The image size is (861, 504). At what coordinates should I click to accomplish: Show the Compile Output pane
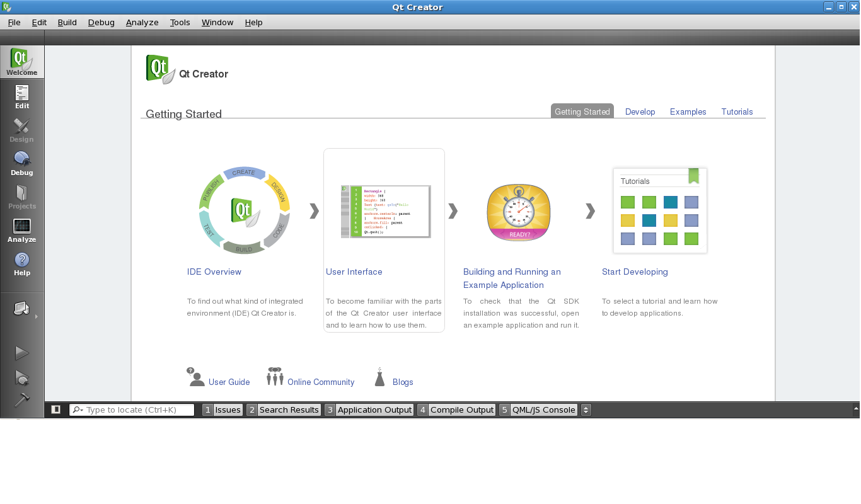click(456, 410)
